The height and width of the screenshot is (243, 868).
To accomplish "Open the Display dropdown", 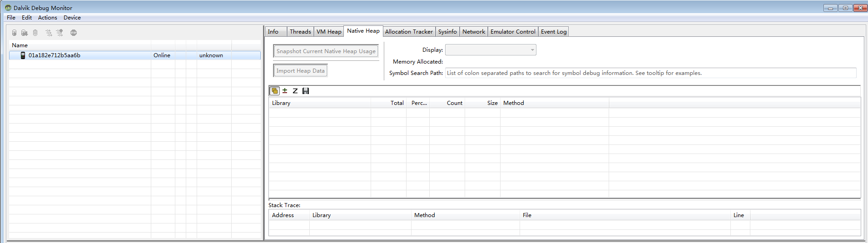I will pos(491,50).
